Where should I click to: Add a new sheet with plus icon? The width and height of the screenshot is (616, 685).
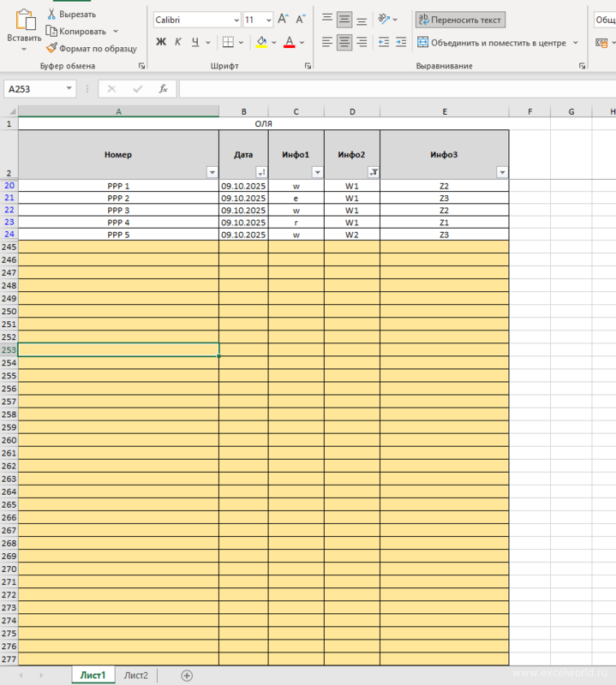[187, 676]
